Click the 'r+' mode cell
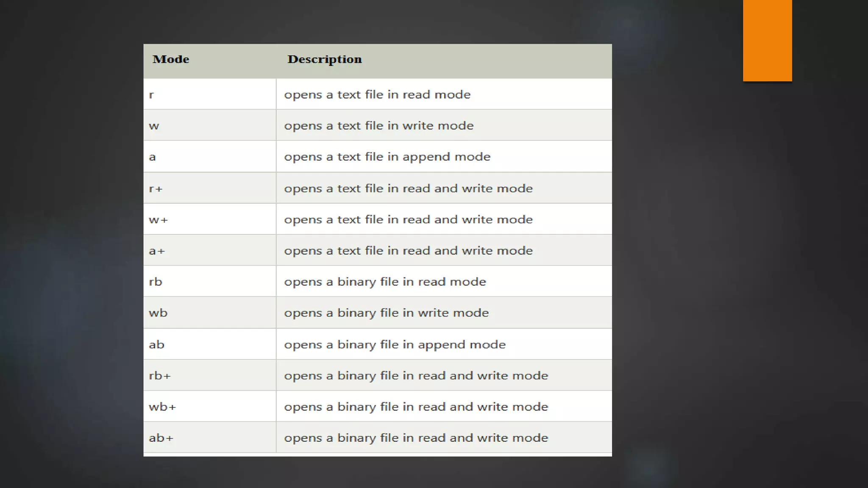The image size is (868, 488). pyautogui.click(x=156, y=189)
